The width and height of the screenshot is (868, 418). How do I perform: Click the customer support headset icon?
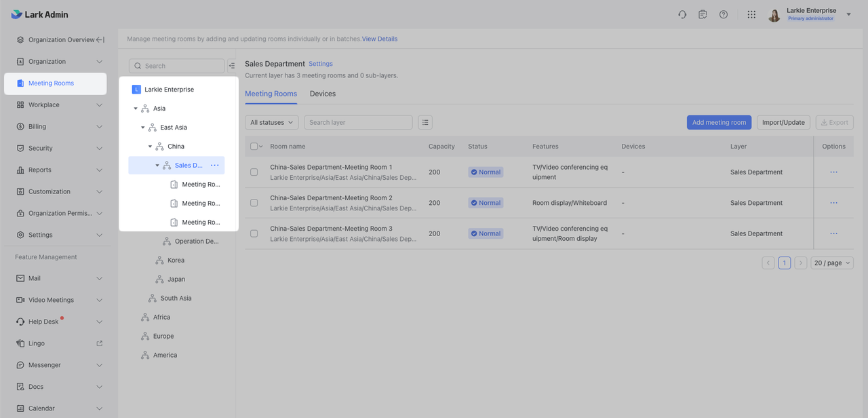682,14
